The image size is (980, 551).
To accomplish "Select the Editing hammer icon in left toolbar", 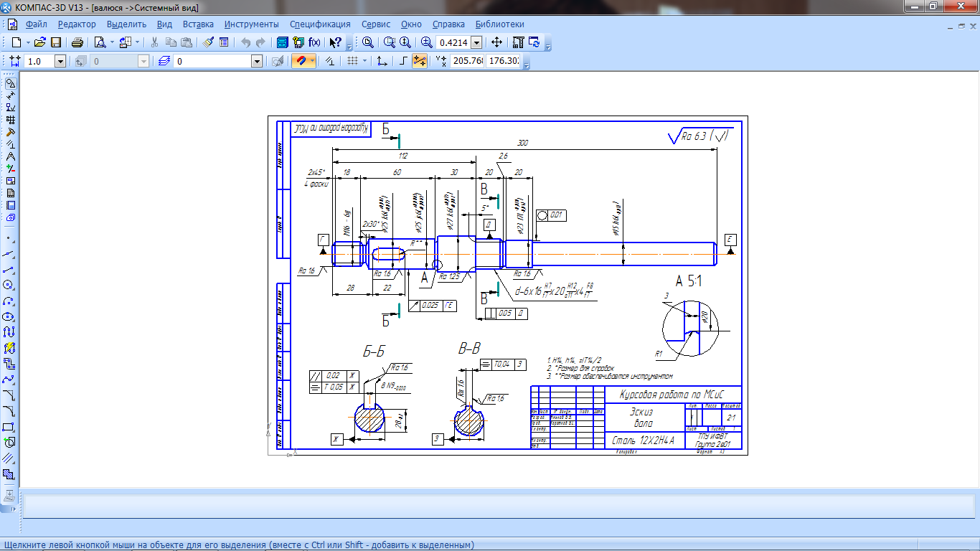I will (11, 132).
